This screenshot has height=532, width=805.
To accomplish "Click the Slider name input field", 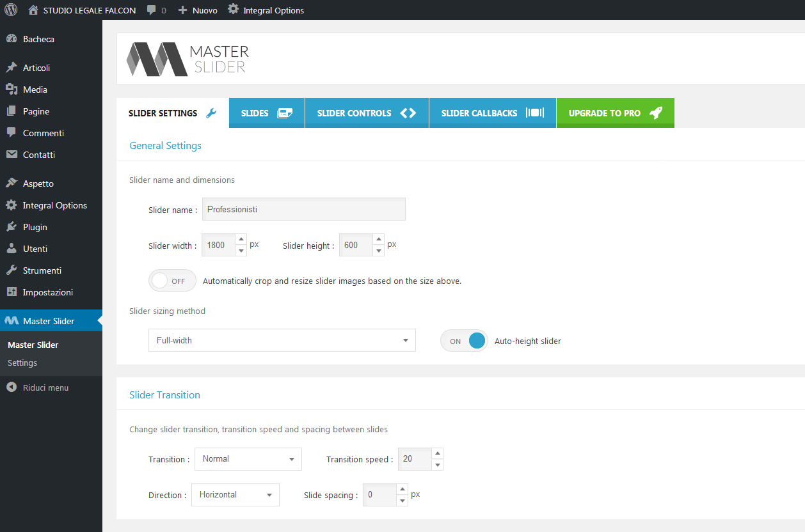I will 304,209.
